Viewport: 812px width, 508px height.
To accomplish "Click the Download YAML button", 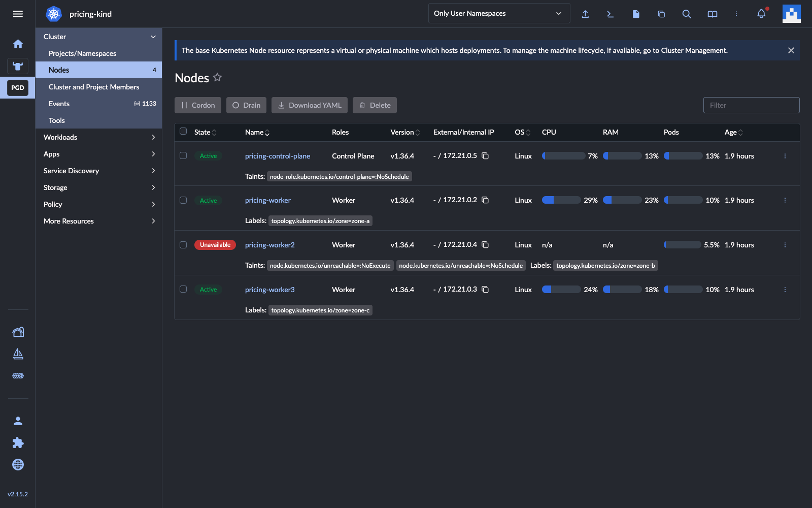I will (310, 105).
